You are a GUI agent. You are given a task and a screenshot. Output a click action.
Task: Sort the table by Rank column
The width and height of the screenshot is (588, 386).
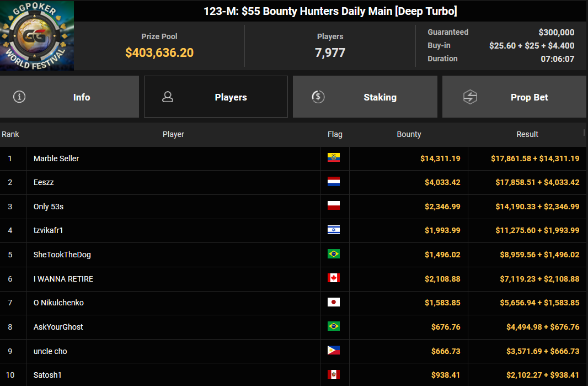coord(10,134)
